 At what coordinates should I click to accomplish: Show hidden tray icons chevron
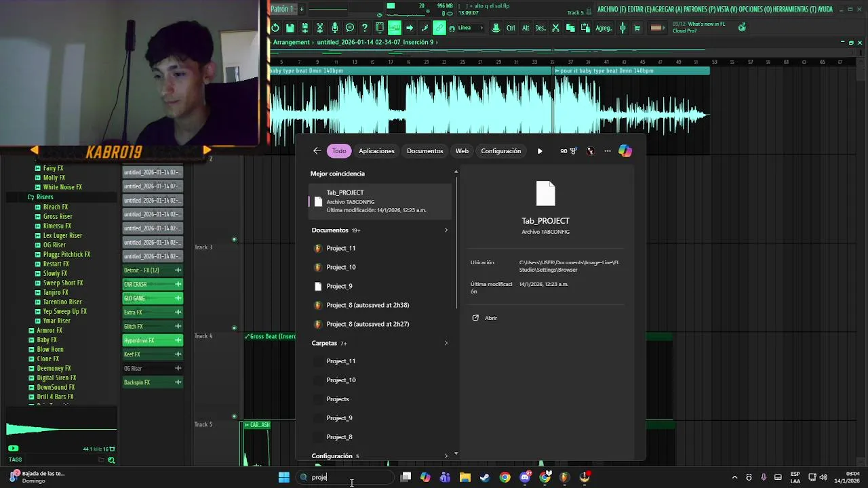pyautogui.click(x=734, y=477)
